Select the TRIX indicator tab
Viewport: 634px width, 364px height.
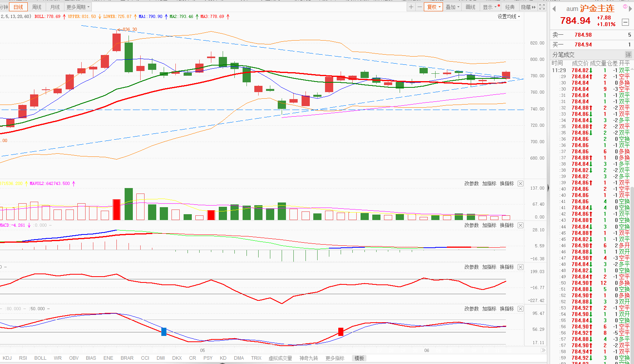pyautogui.click(x=256, y=358)
